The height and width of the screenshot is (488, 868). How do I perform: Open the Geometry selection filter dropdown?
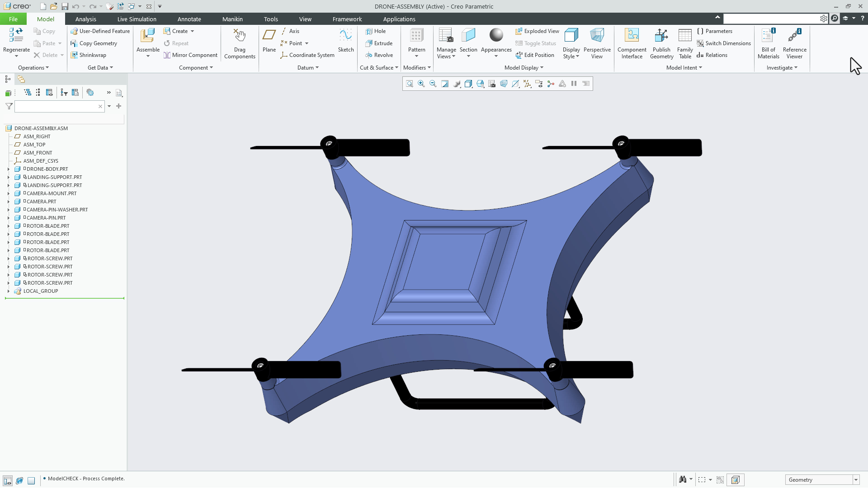[x=856, y=480]
